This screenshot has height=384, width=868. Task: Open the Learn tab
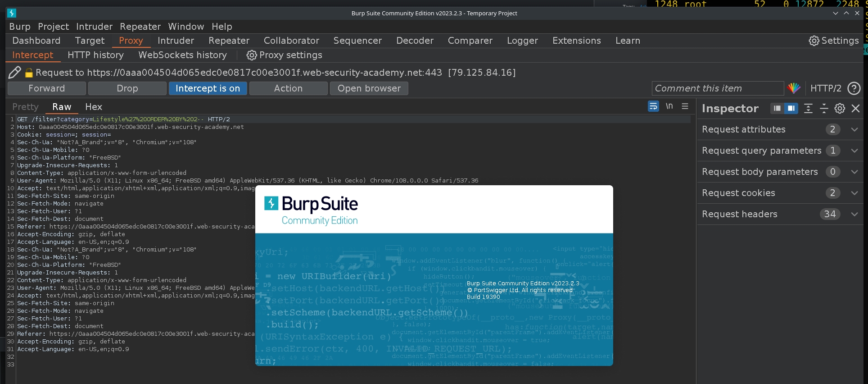click(x=628, y=41)
